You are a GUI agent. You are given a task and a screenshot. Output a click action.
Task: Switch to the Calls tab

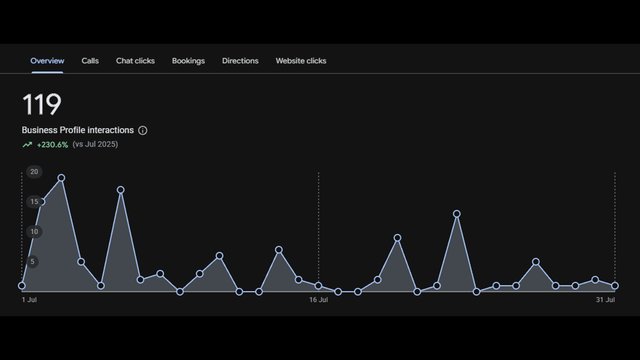click(x=90, y=61)
